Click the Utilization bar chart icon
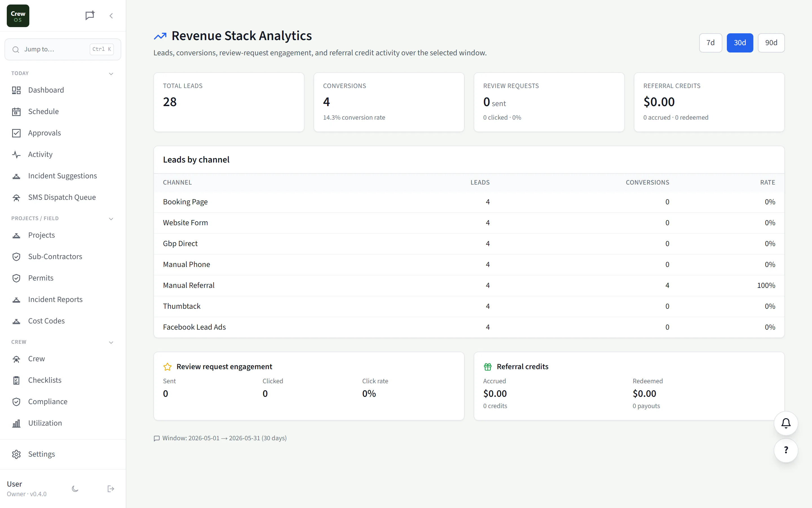This screenshot has height=508, width=812. pos(16,423)
